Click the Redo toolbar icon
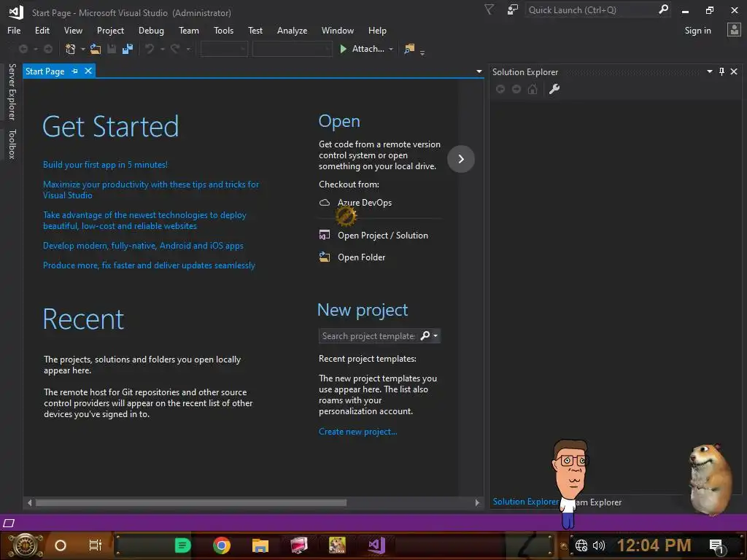Viewport: 747px width, 560px height. [x=175, y=49]
